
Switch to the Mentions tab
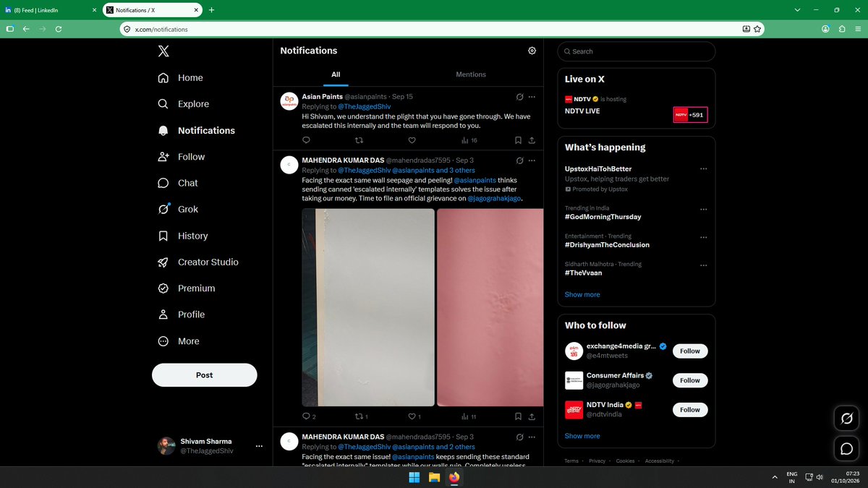(x=471, y=74)
